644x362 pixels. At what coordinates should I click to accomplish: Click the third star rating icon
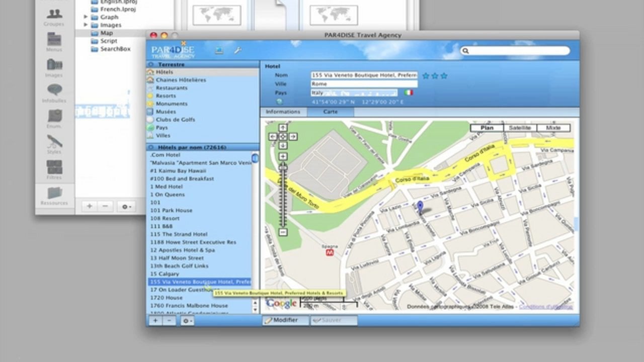[x=444, y=76]
